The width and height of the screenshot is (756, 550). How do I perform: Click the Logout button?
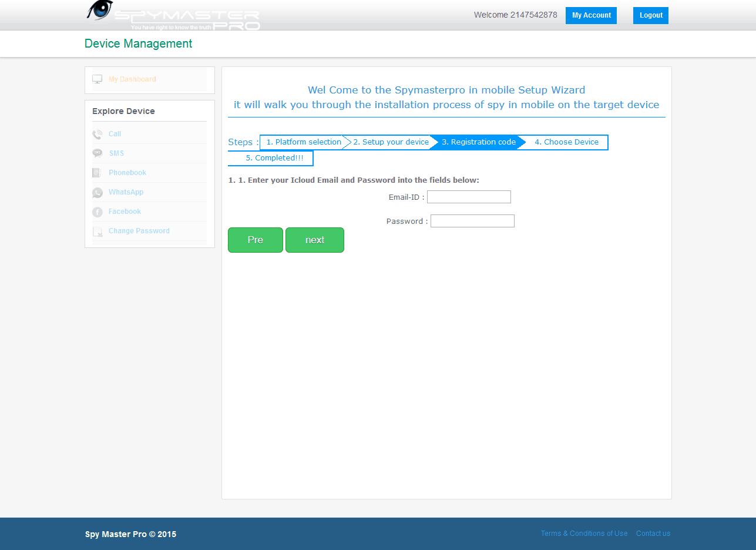[x=651, y=15]
